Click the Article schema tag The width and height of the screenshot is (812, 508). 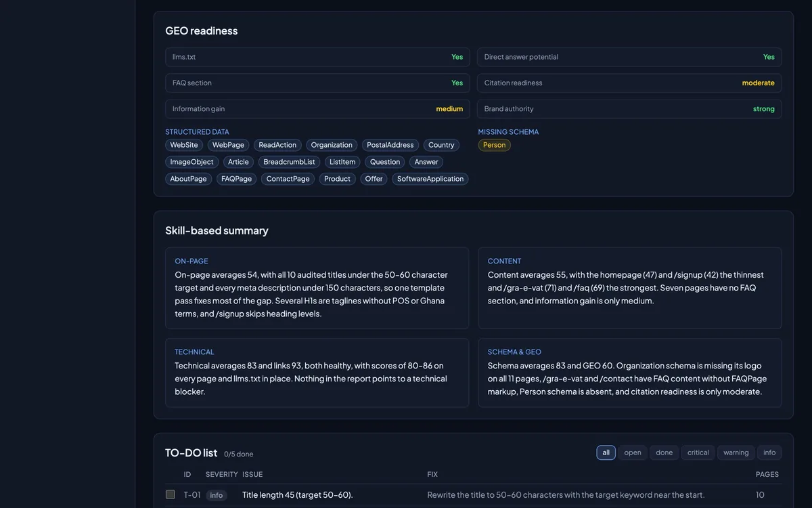tap(238, 162)
